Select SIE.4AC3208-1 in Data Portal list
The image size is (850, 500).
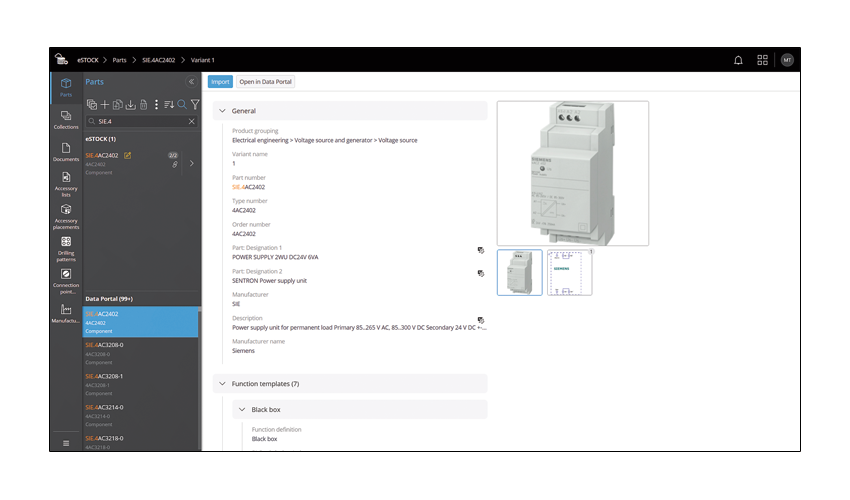click(x=140, y=384)
